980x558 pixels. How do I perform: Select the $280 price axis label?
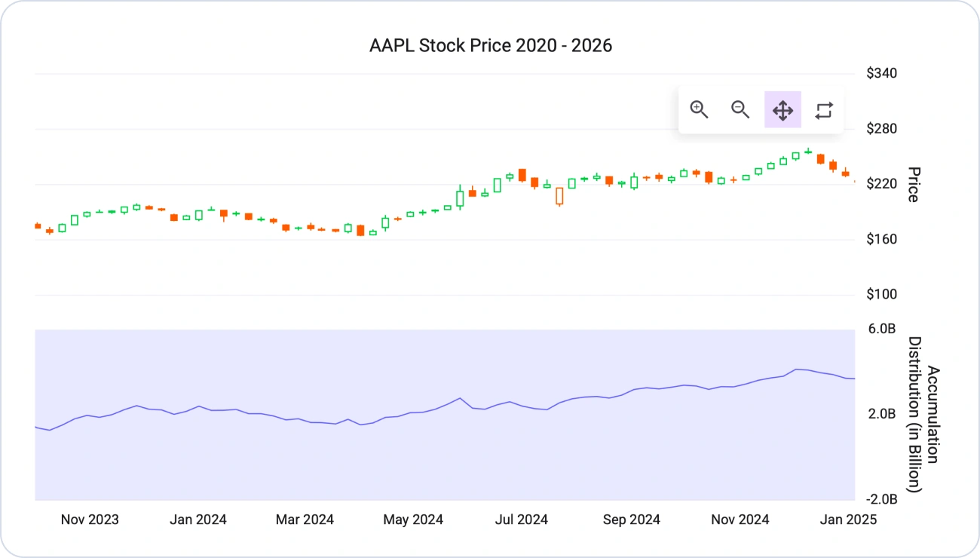pos(881,129)
